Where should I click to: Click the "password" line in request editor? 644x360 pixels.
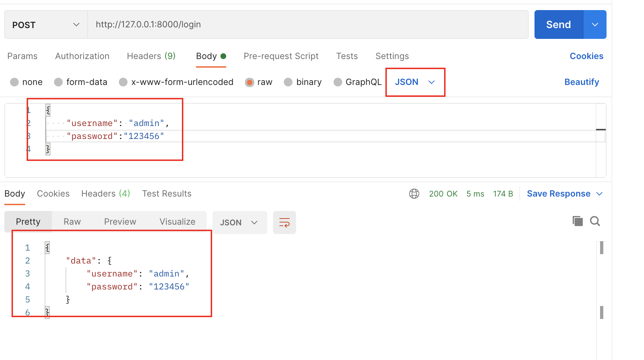pos(115,136)
